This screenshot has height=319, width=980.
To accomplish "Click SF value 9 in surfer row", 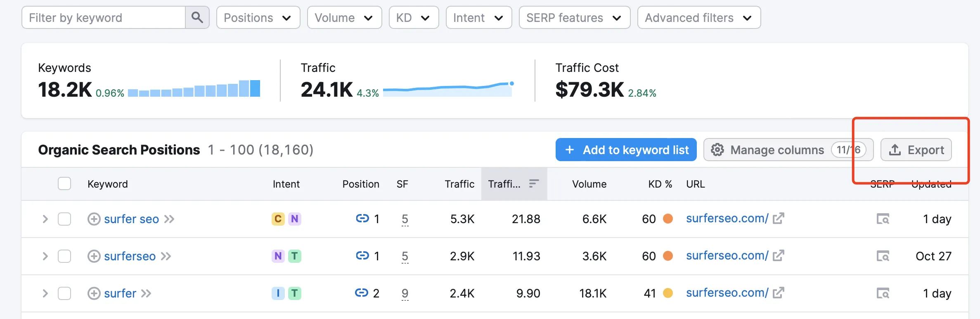I will coord(405,293).
